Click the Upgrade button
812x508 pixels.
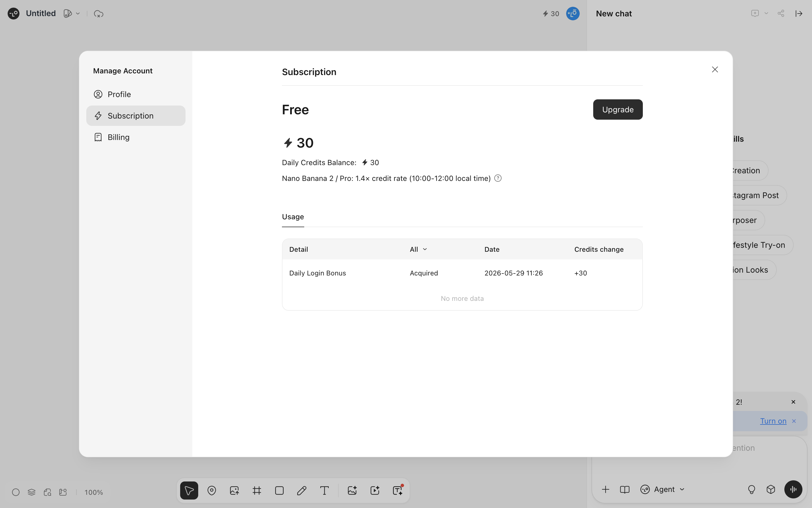[x=618, y=110]
